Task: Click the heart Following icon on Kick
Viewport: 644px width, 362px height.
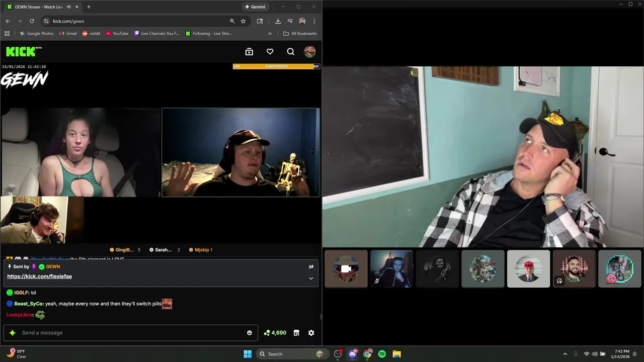Action: tap(270, 52)
